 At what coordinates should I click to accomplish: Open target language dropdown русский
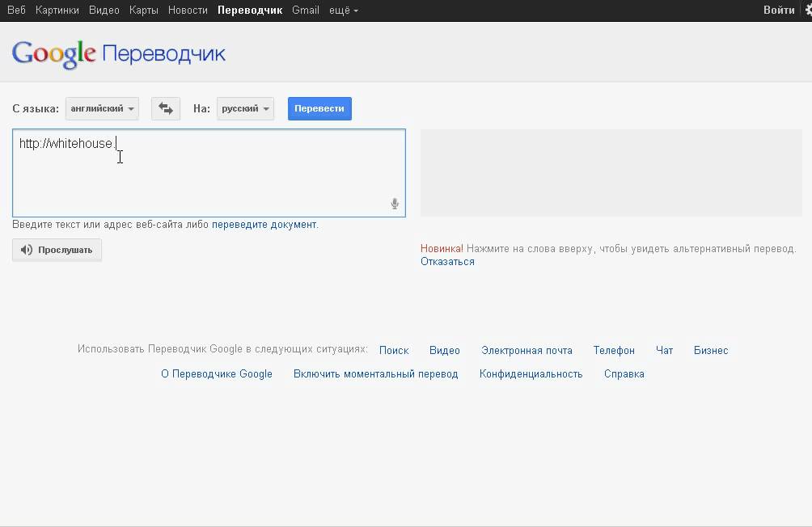(245, 108)
